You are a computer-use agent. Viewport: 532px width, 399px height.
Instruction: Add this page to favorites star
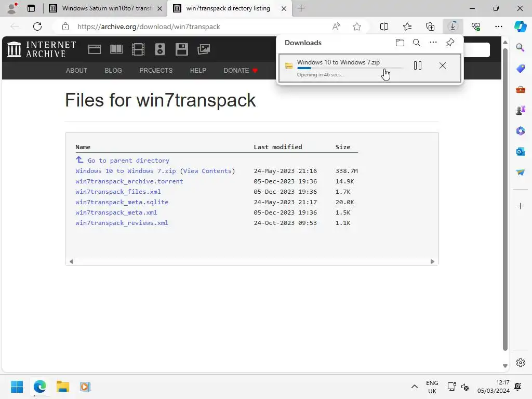click(356, 26)
